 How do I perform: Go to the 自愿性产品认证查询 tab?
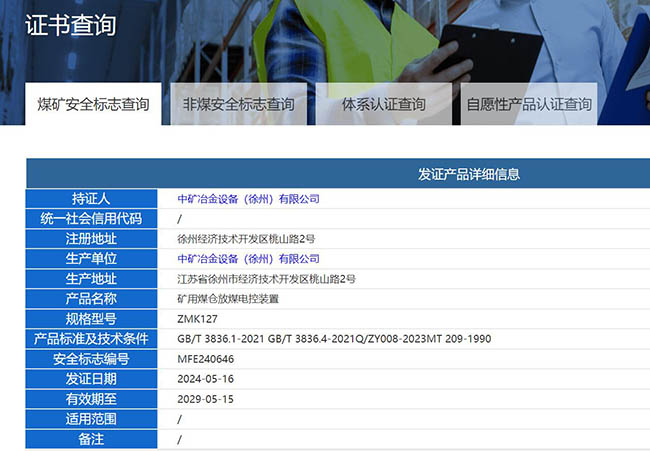(x=529, y=104)
